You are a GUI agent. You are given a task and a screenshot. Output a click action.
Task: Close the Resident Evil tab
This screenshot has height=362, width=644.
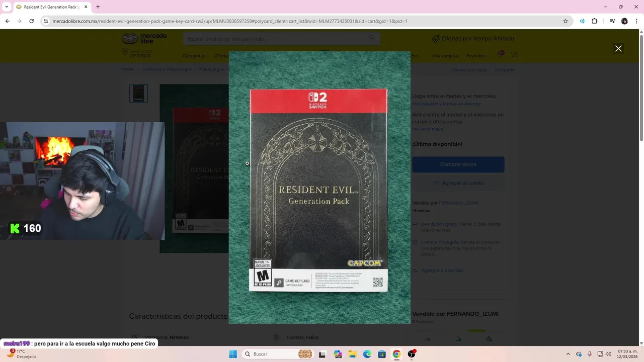tap(85, 7)
